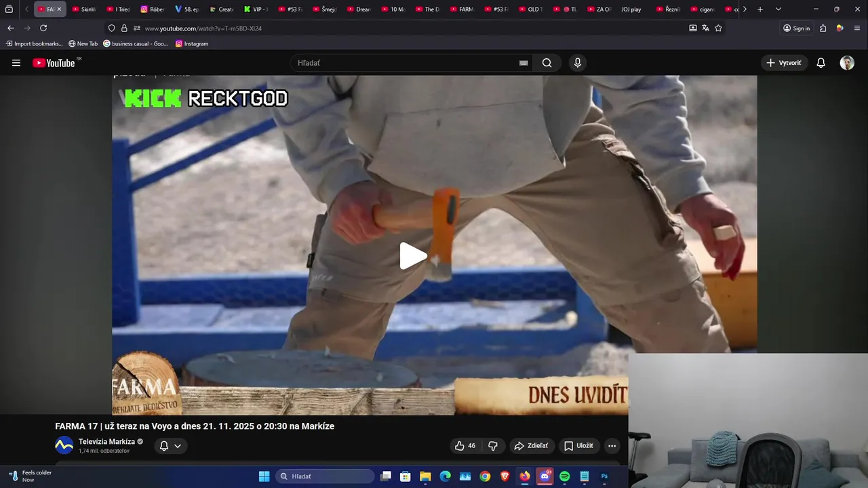Image resolution: width=868 pixels, height=488 pixels.
Task: Save the video with Uložiť
Action: point(578,446)
